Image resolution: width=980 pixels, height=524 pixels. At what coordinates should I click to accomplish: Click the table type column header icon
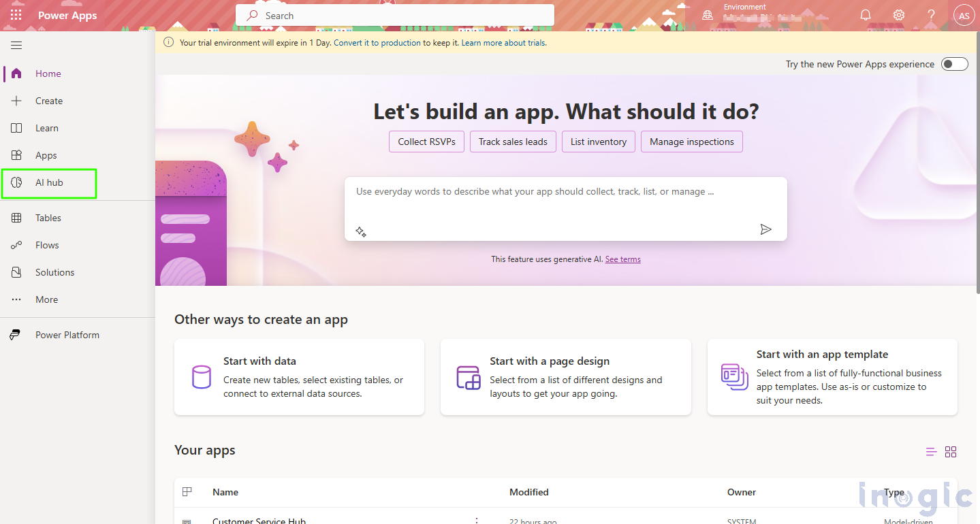click(187, 492)
